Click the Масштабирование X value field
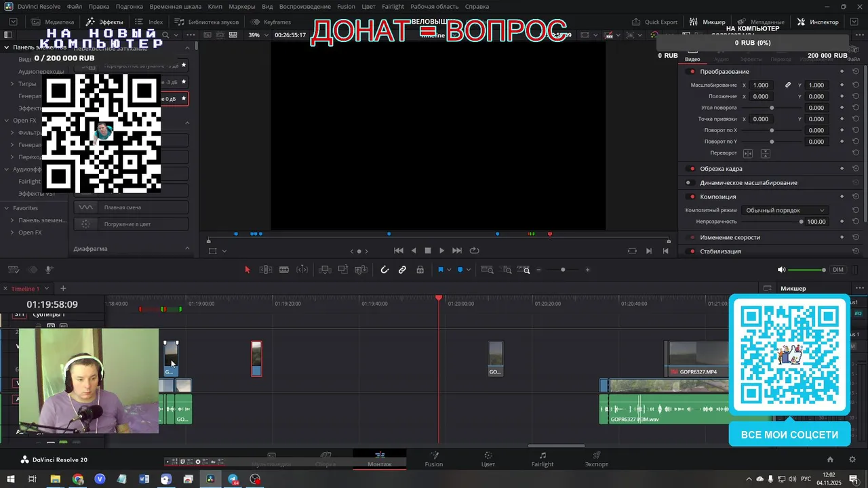 pos(761,85)
